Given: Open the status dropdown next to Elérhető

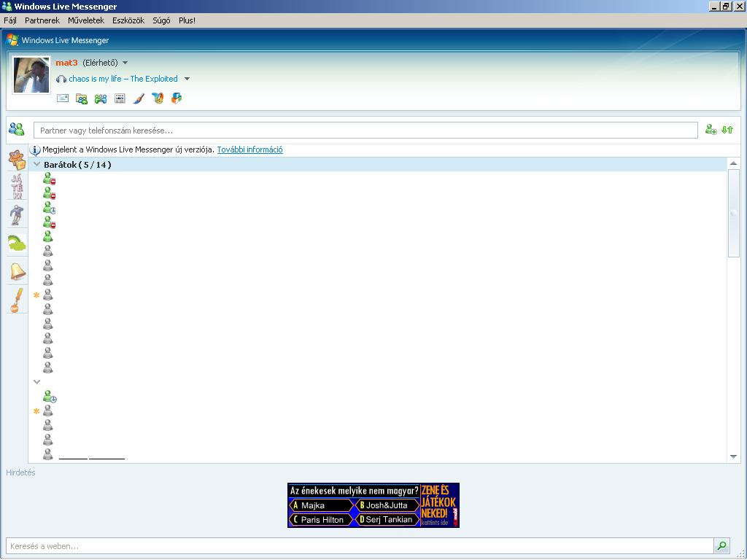Looking at the screenshot, I should pos(125,63).
